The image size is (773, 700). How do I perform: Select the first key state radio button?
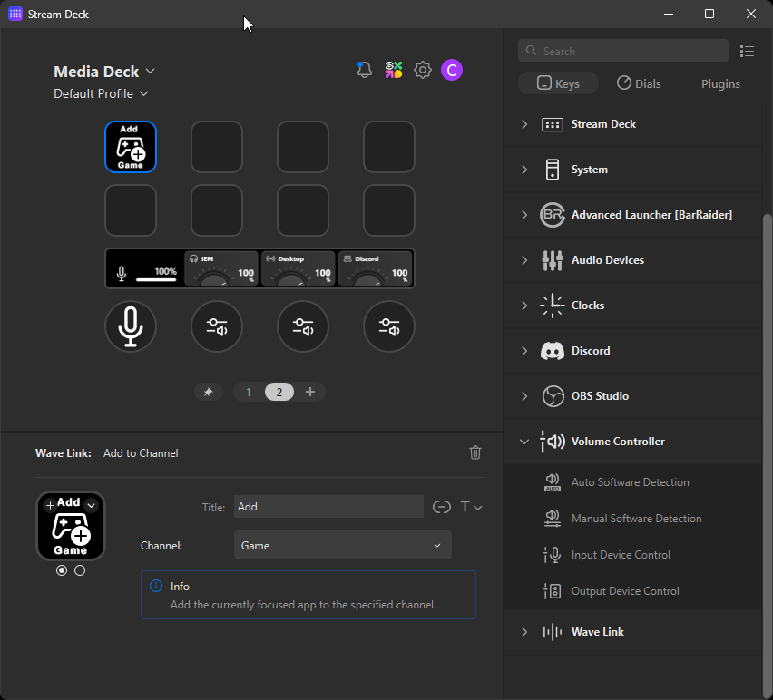62,570
